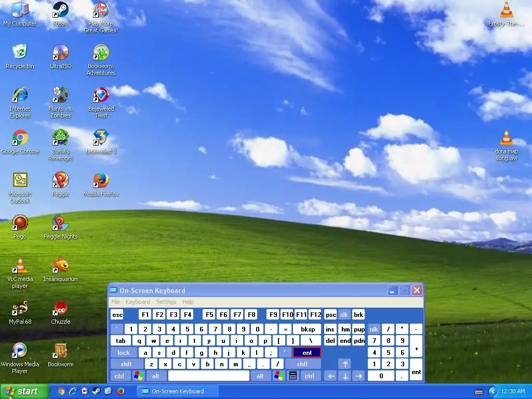Select the Chuzzle desktop icon

(60, 312)
